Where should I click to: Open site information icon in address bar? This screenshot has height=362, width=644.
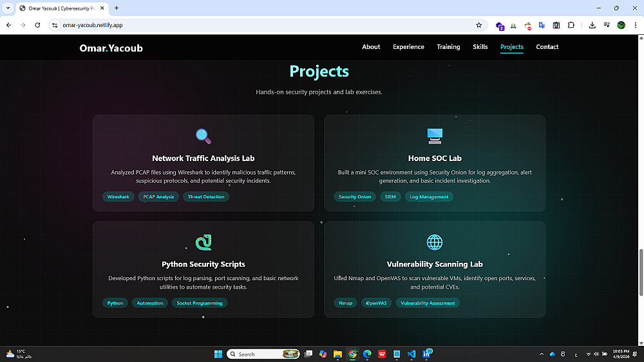55,25
